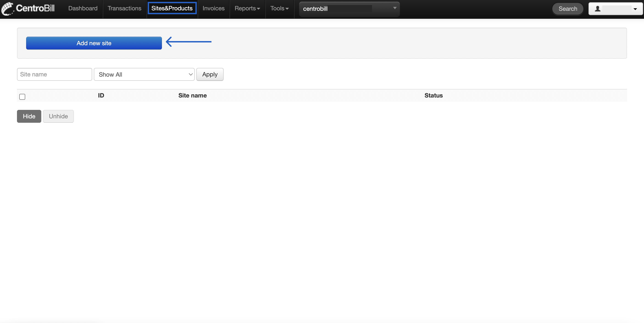Viewport: 644px width, 323px height.
Task: Click the user profile icon
Action: tap(597, 9)
